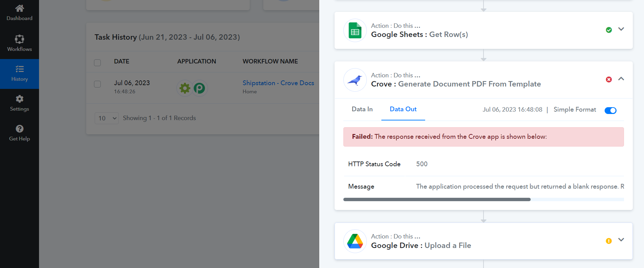Click the Google Sheets : Get Row(s) title
This screenshot has height=268, width=644.
[419, 35]
